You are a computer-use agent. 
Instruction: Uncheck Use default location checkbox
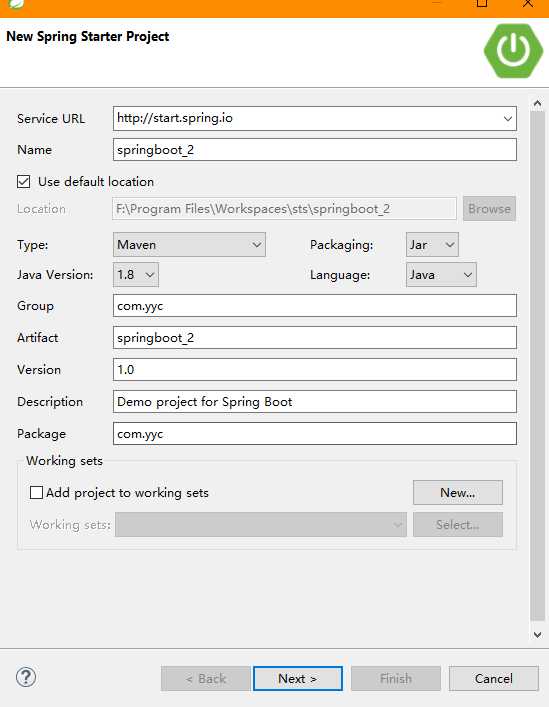click(23, 182)
